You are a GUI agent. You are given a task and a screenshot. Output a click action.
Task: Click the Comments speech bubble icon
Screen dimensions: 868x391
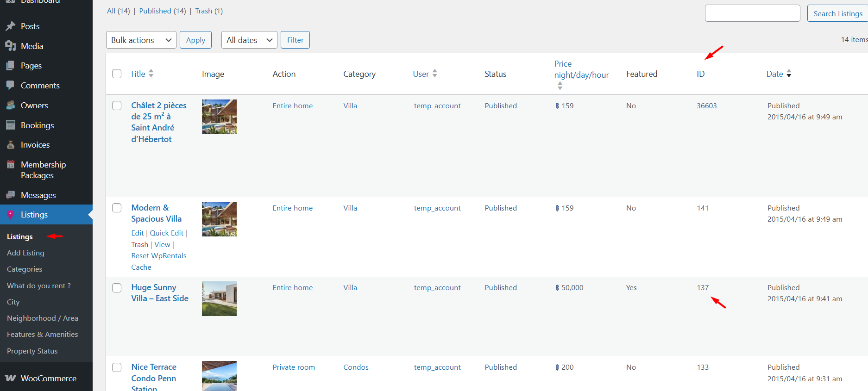[11, 86]
